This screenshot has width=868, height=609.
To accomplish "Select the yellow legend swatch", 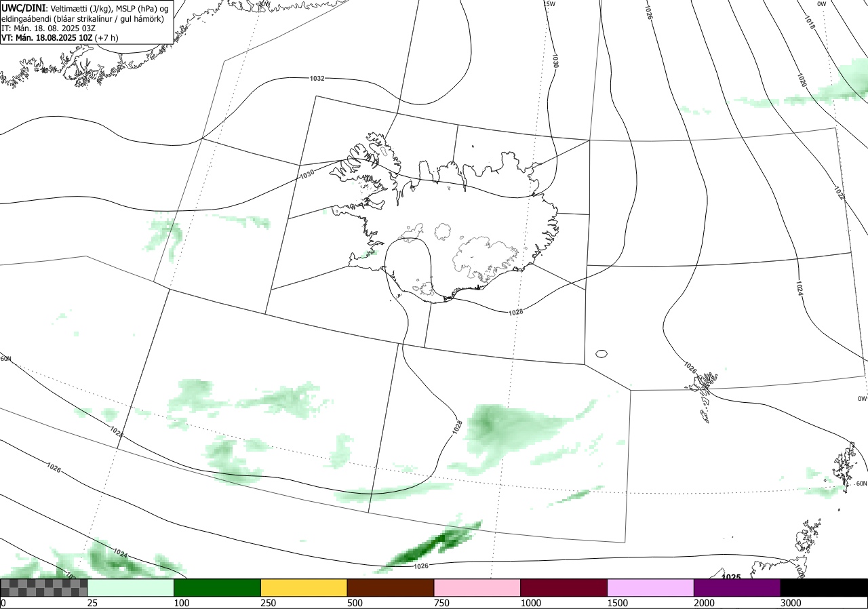I will click(304, 587).
